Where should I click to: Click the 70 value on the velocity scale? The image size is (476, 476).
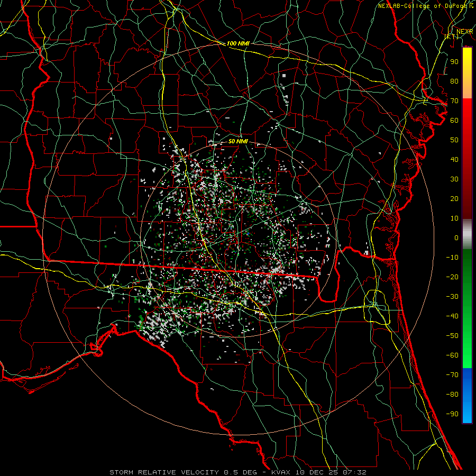(454, 101)
